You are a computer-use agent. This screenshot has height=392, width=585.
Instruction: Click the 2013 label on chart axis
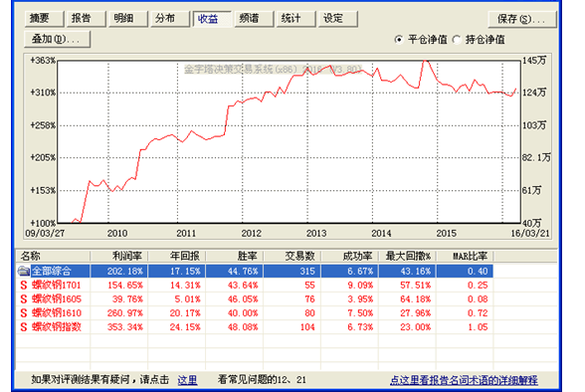(x=316, y=234)
